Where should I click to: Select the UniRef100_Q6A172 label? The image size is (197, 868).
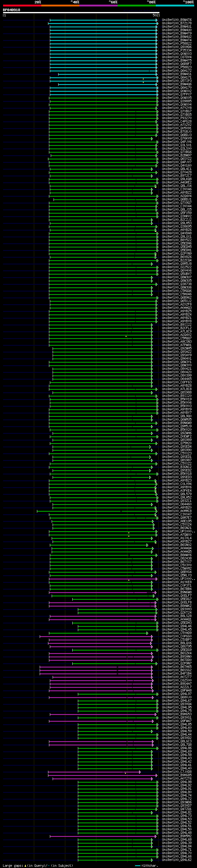[x=176, y=71]
